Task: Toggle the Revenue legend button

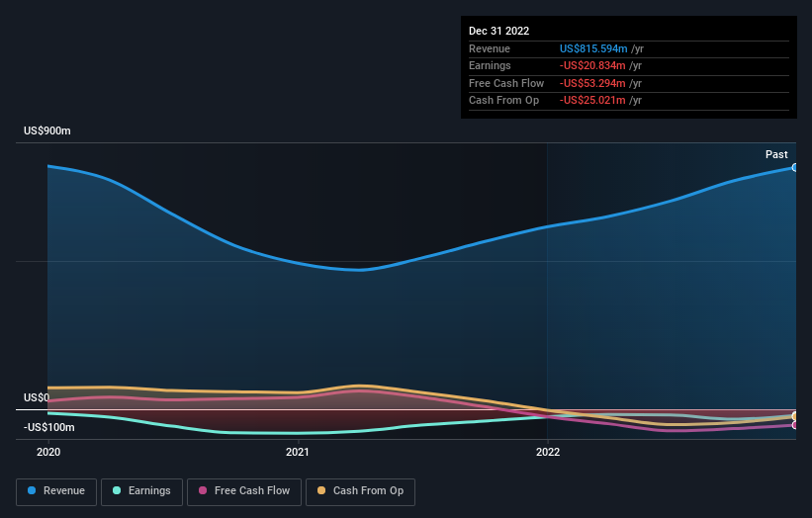Action: point(56,491)
